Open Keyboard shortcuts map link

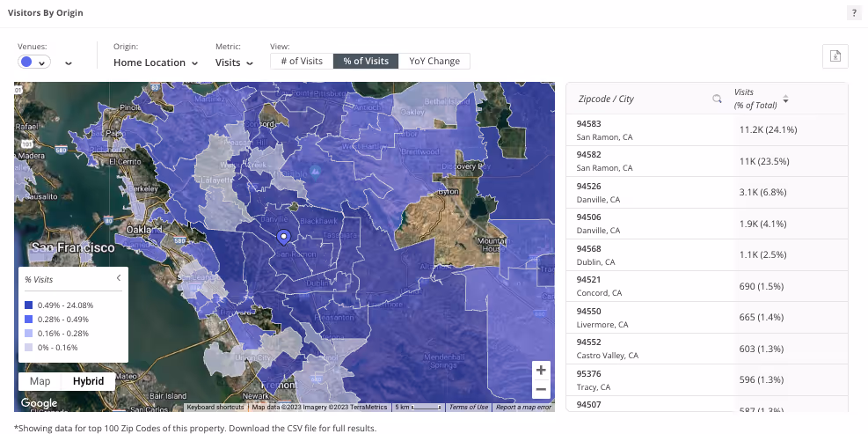[215, 407]
